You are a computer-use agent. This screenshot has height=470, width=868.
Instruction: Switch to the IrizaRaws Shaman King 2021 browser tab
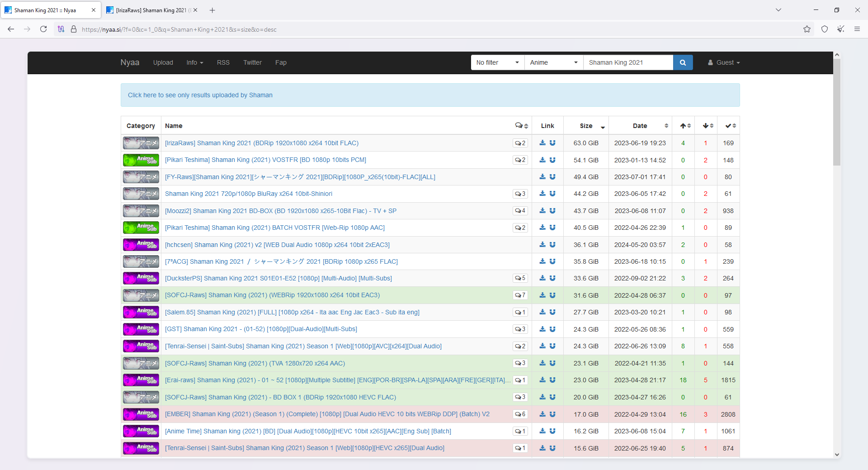click(x=149, y=10)
